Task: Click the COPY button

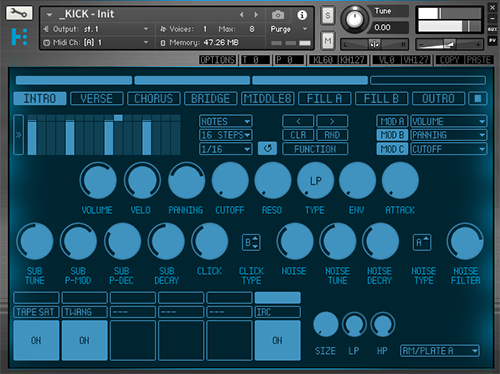Action: click(449, 60)
